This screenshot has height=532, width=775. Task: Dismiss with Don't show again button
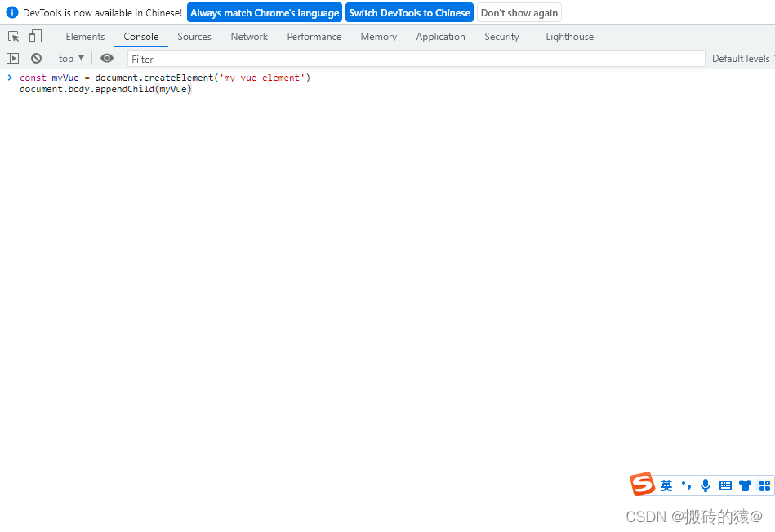[519, 13]
